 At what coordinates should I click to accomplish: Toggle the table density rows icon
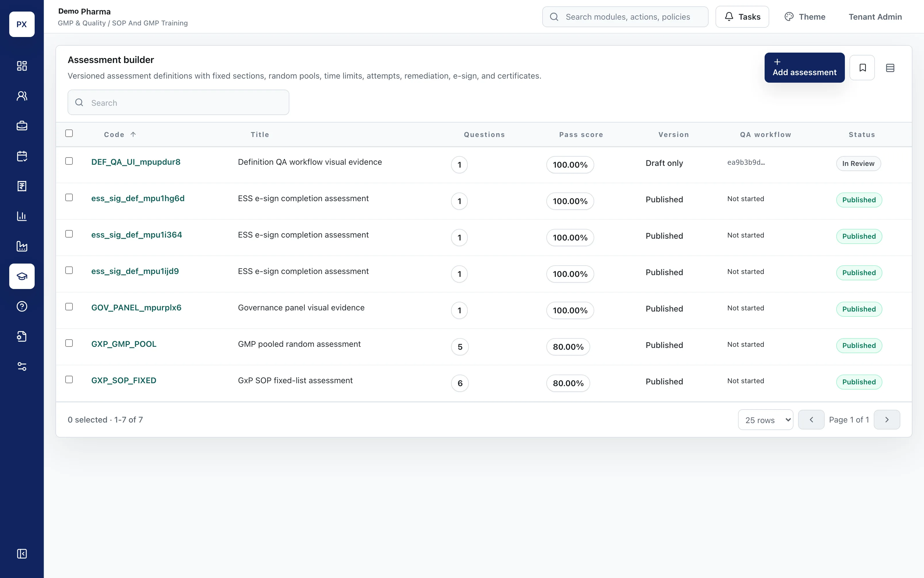pyautogui.click(x=890, y=68)
